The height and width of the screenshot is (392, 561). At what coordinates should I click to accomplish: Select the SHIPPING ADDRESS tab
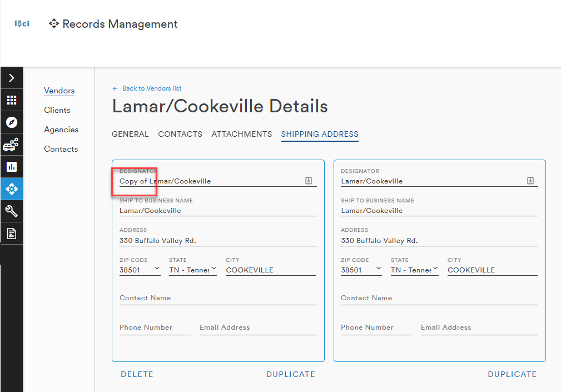(x=320, y=134)
